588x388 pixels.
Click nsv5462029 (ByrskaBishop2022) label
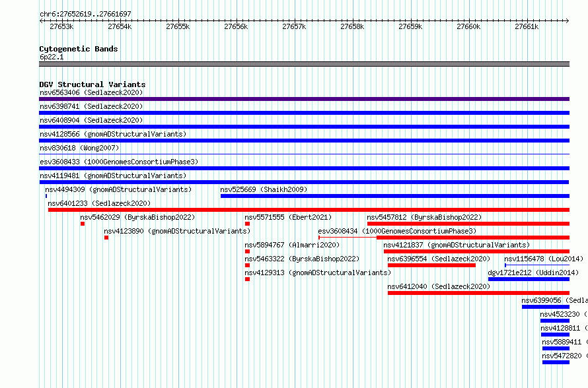137,217
